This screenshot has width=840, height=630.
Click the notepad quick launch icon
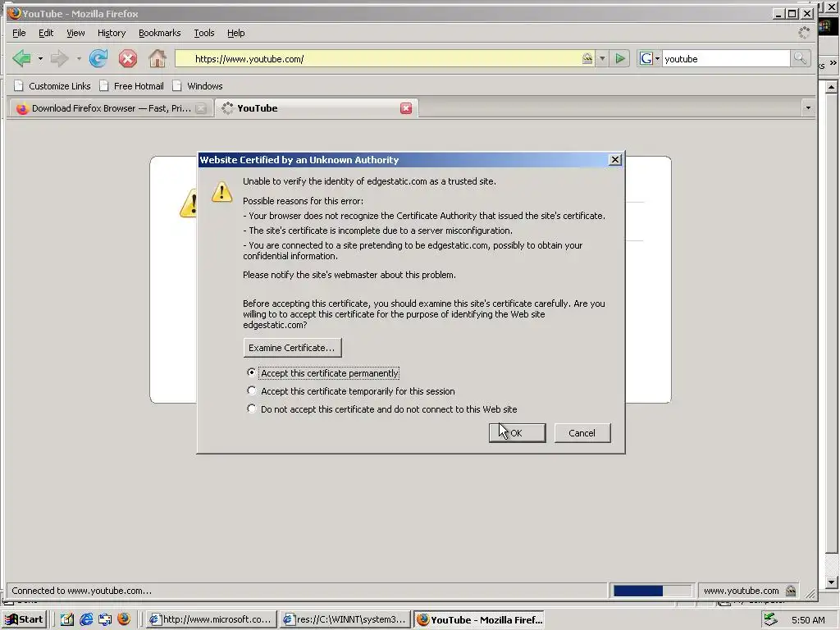[67, 619]
